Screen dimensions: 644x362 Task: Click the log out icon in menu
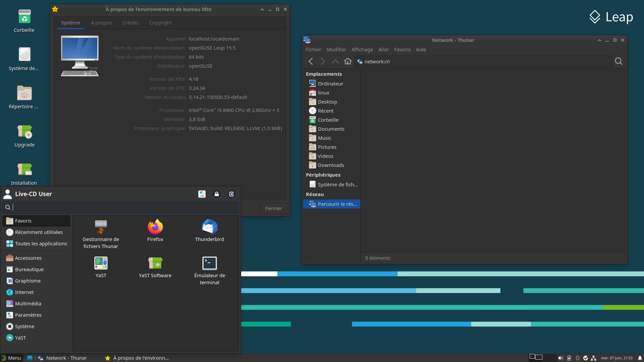coord(231,194)
